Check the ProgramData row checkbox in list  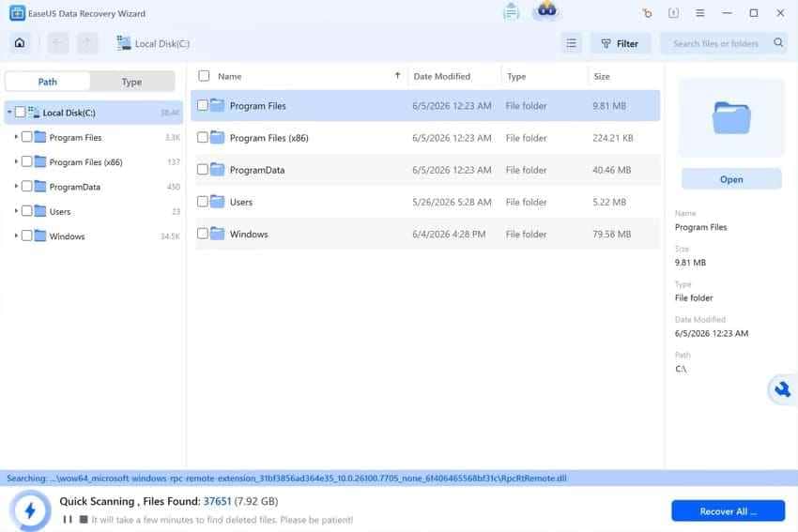[x=203, y=170]
